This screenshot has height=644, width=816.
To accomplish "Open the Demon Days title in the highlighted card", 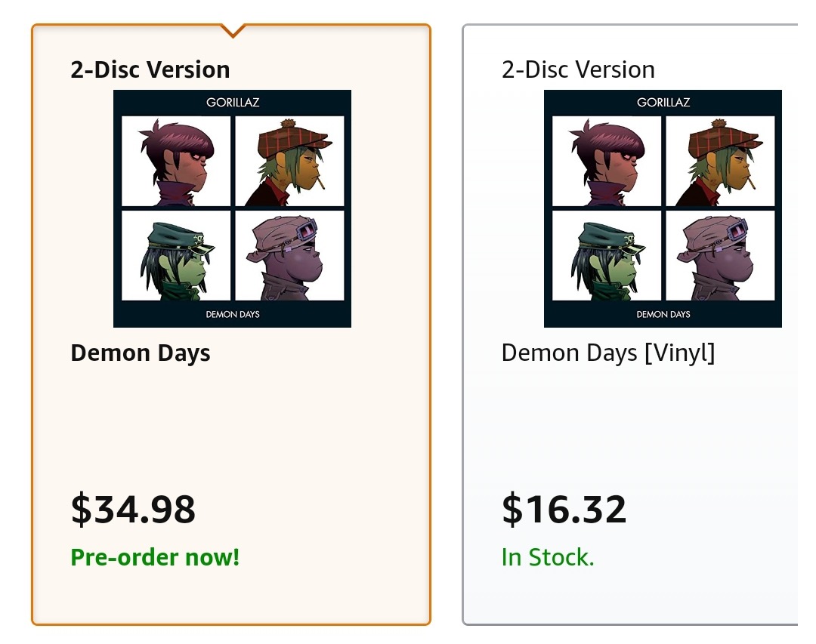I will pos(141,353).
